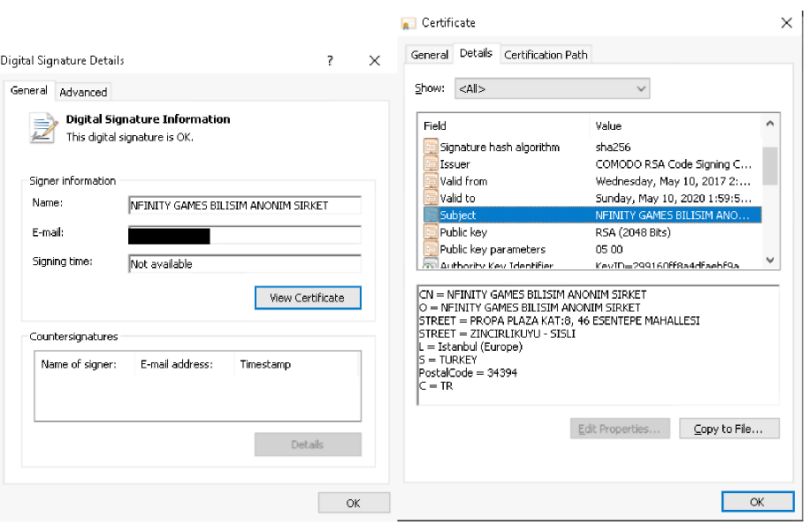The width and height of the screenshot is (809, 532).
Task: Click the E-mail input field
Action: point(245,235)
